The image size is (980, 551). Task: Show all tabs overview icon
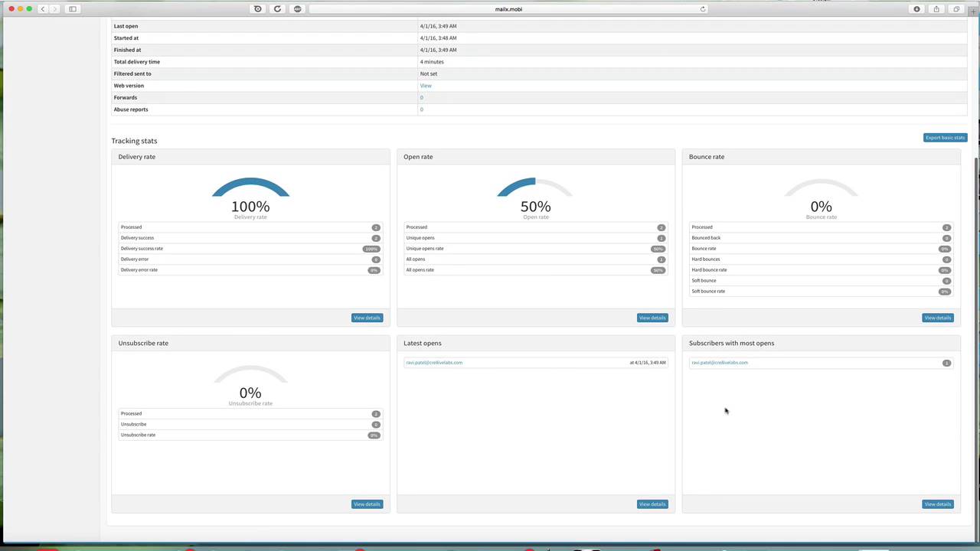click(x=956, y=9)
